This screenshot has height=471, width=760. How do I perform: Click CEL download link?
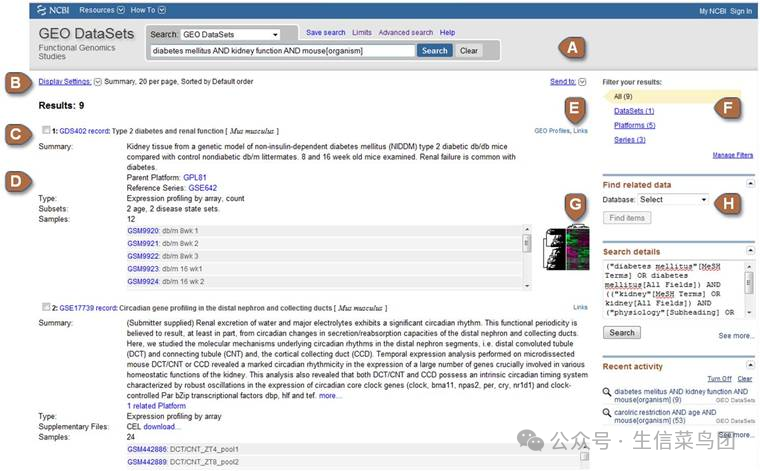coord(161,426)
